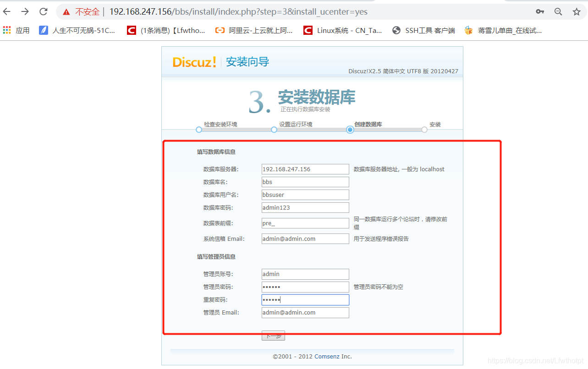This screenshot has height=369, width=588.
Task: Edit the 数据库服务器 address field
Action: [x=305, y=169]
